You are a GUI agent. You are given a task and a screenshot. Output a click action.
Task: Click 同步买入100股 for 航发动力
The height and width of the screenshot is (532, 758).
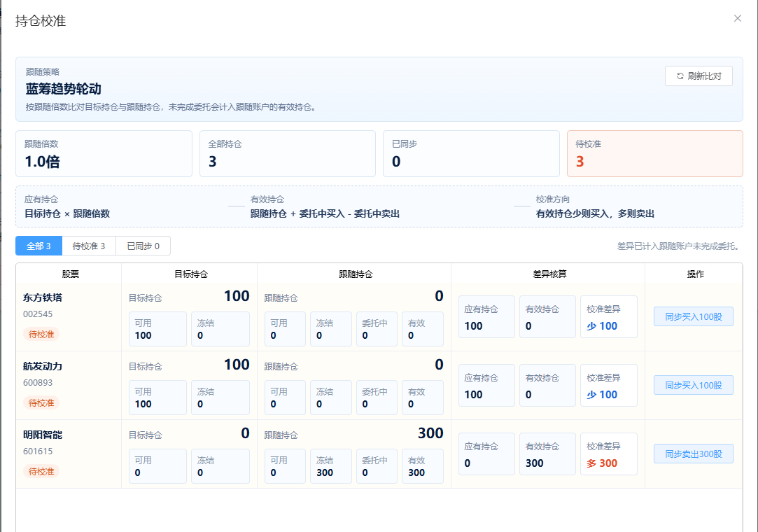pos(693,386)
